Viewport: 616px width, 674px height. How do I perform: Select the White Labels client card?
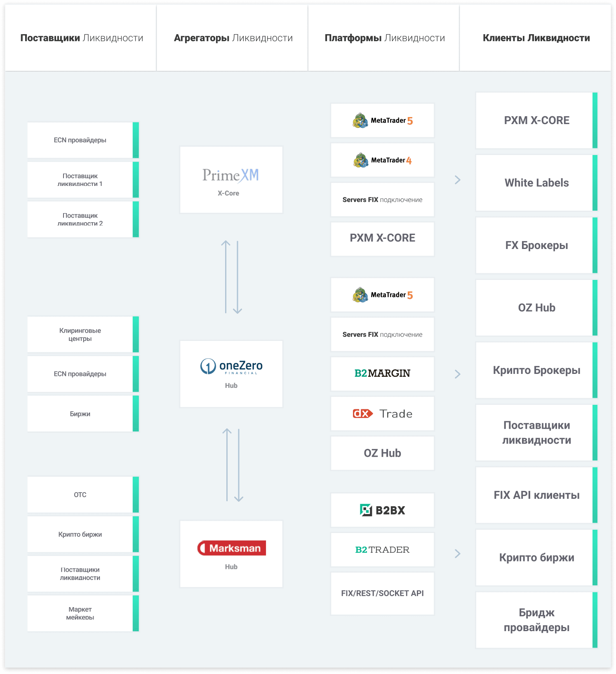tap(536, 183)
